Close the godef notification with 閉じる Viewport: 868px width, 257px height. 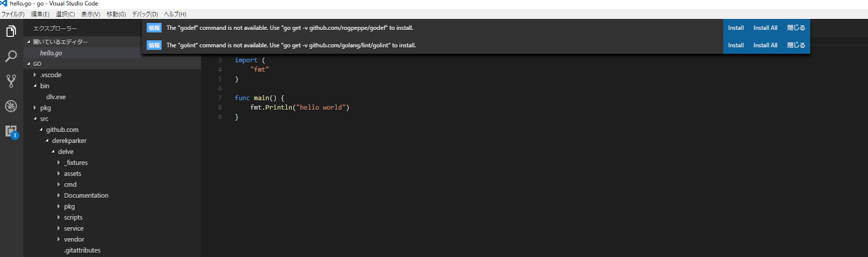pos(796,28)
